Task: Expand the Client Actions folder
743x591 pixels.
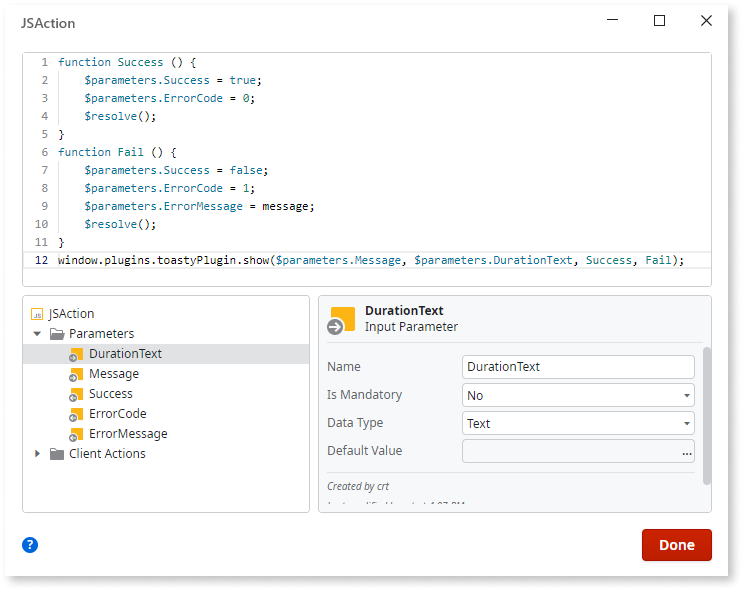Action: coord(38,454)
